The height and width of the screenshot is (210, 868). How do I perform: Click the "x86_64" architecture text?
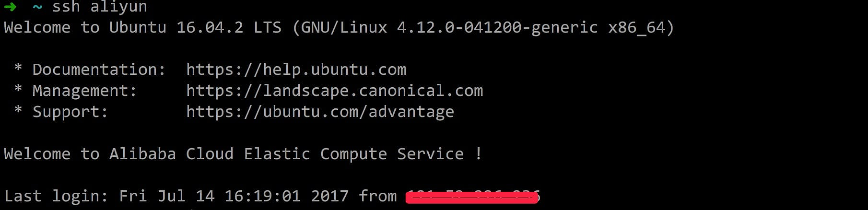coord(636,27)
